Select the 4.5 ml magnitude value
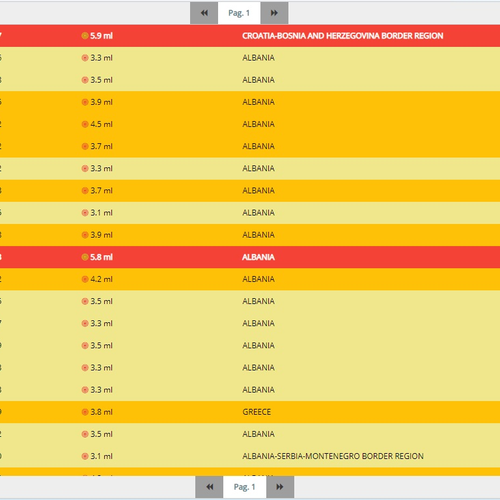Screen dimensions: 500x500 coord(102,124)
